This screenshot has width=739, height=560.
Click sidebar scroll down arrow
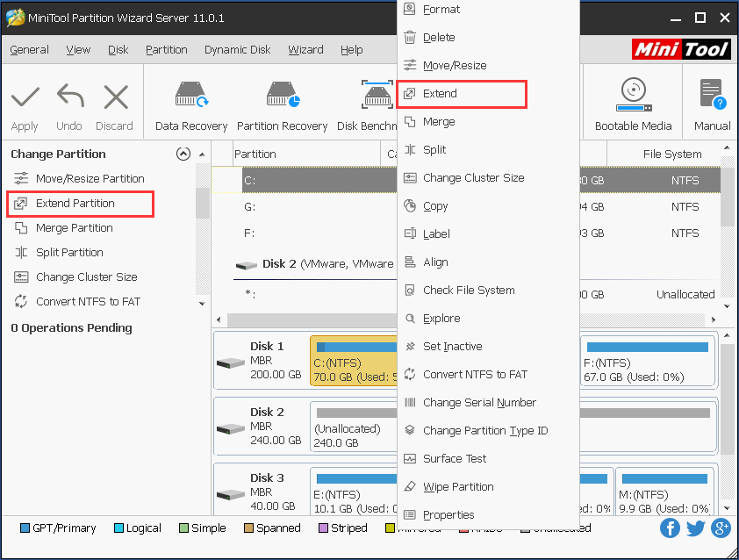click(202, 304)
